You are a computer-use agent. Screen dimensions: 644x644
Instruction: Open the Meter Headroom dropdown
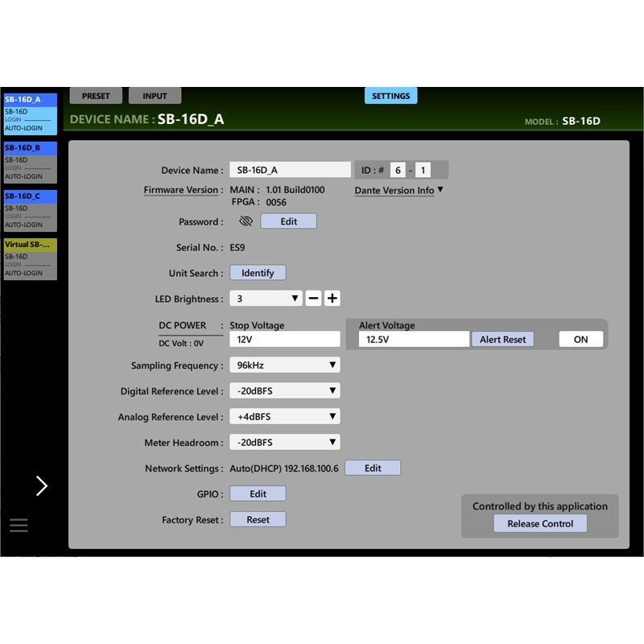(285, 442)
